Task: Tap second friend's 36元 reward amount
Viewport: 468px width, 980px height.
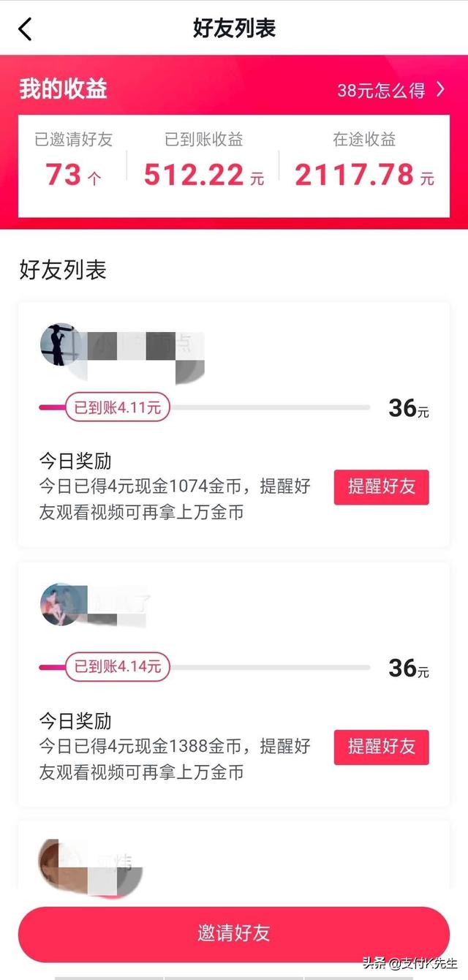Action: click(x=408, y=668)
